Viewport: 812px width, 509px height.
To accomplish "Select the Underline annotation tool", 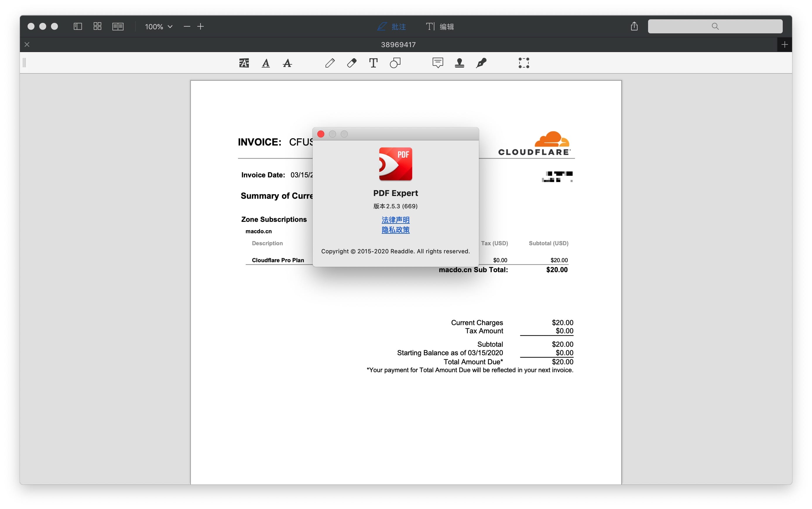I will pos(266,63).
